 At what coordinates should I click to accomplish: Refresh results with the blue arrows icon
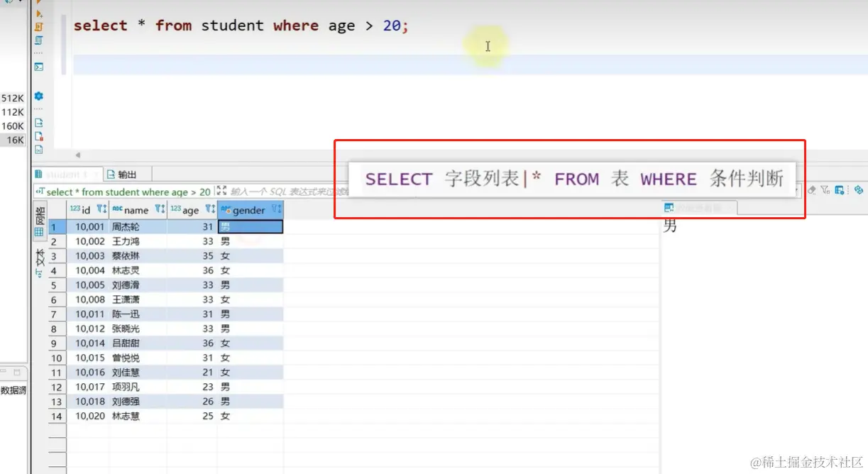pos(858,190)
